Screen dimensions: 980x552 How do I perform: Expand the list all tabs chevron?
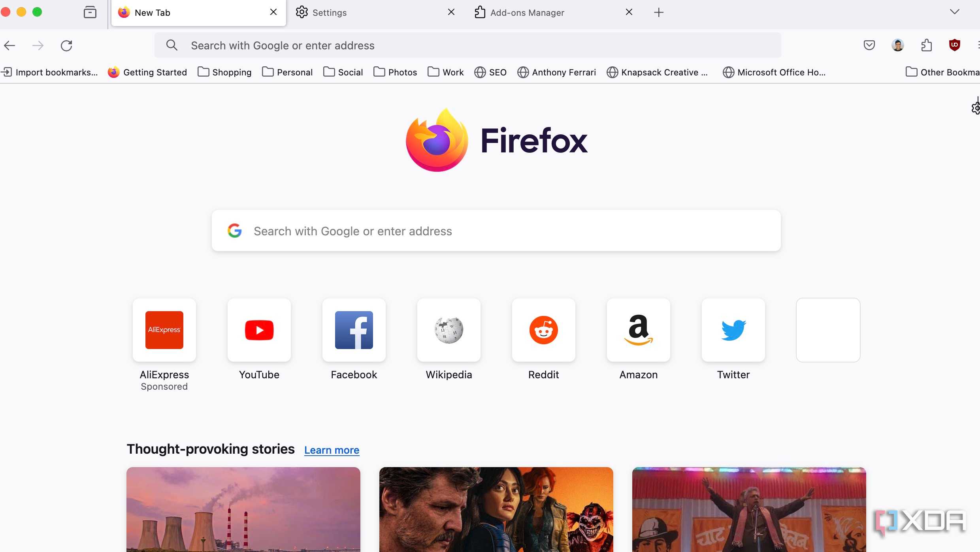coord(955,12)
